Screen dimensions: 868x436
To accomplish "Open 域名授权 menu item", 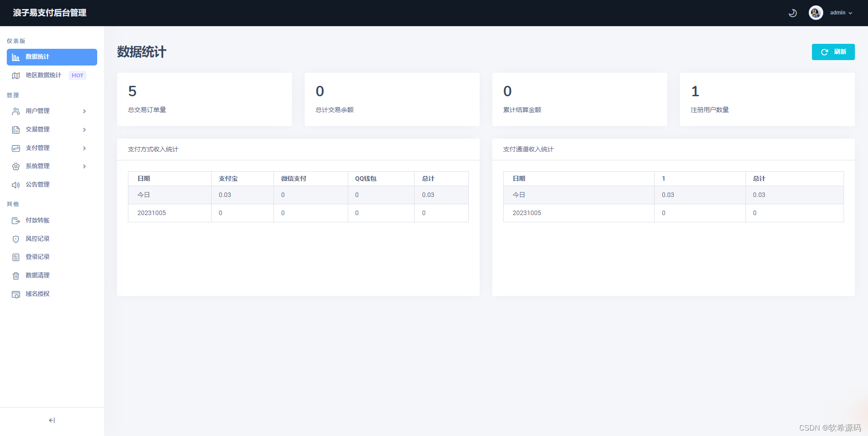I will (x=52, y=294).
